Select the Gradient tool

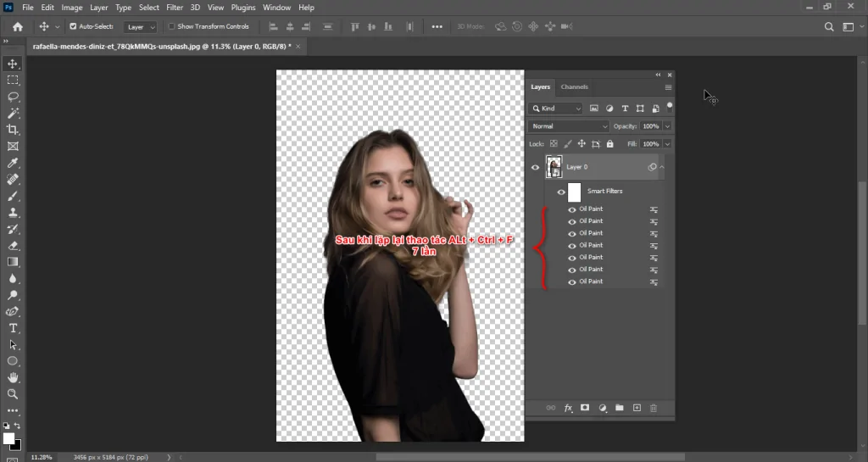click(x=13, y=262)
